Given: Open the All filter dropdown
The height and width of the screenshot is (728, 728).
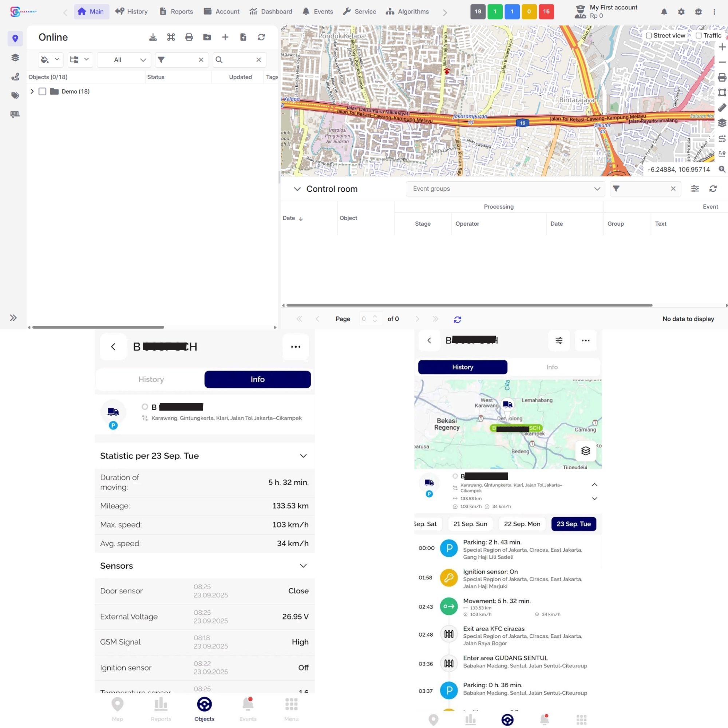Looking at the screenshot, I should pos(124,60).
